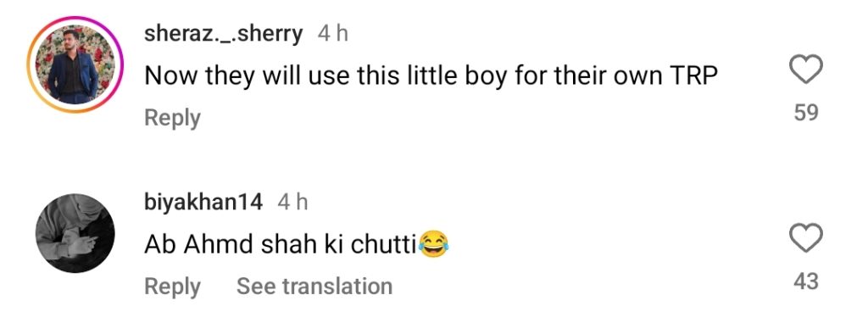
Task: Show translation of biyakhan14's comment
Action: [x=314, y=287]
